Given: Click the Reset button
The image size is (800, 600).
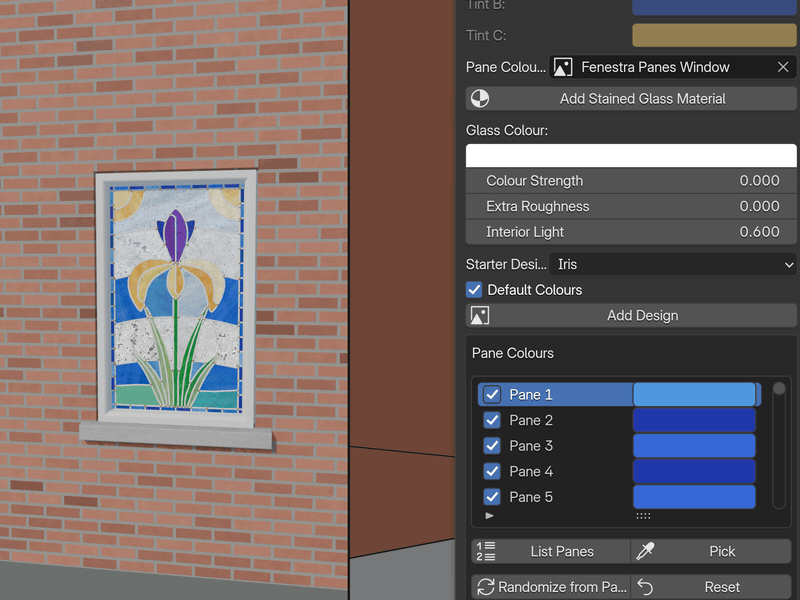Looking at the screenshot, I should point(711,587).
